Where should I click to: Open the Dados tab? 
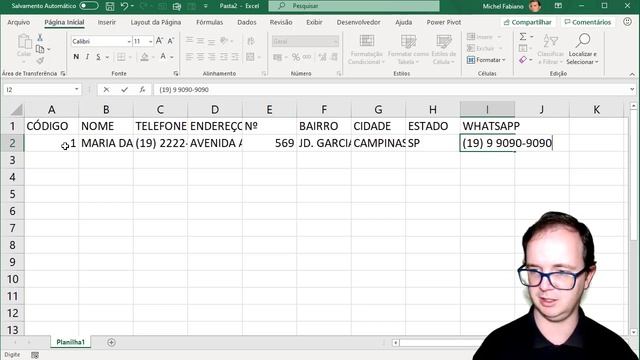point(247,22)
